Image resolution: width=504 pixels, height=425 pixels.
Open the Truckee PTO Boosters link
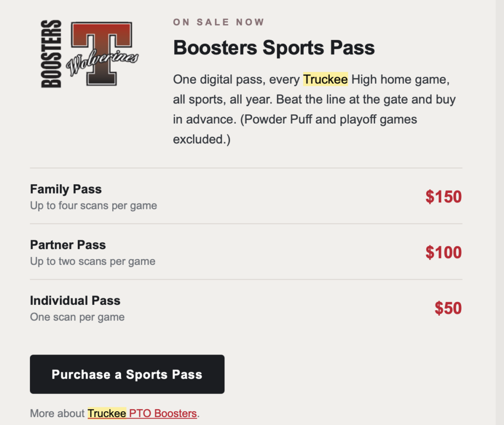[142, 413]
